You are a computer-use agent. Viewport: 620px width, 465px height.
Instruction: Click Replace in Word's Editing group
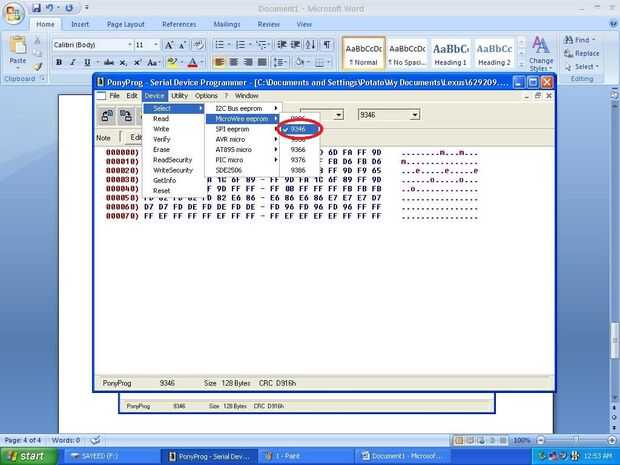[581, 53]
